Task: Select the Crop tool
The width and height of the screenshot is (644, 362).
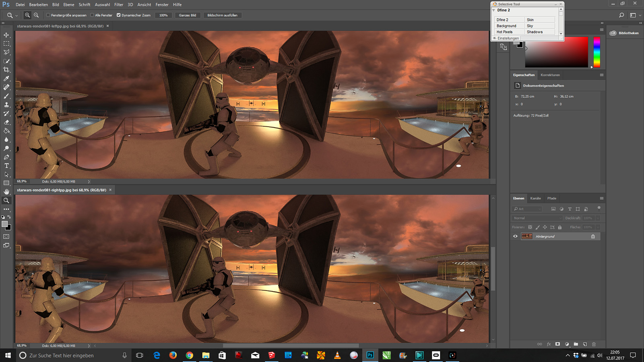Action: coord(6,70)
